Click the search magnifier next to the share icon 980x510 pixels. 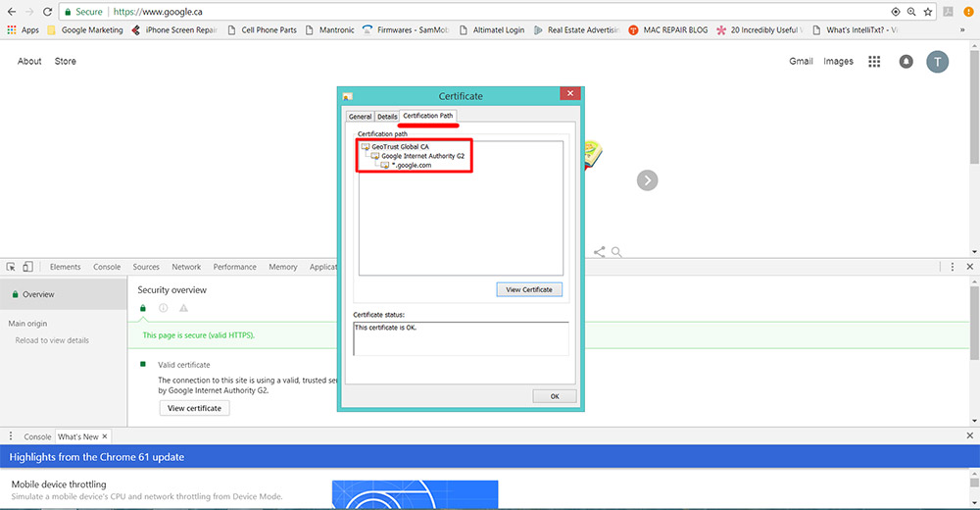tap(616, 251)
